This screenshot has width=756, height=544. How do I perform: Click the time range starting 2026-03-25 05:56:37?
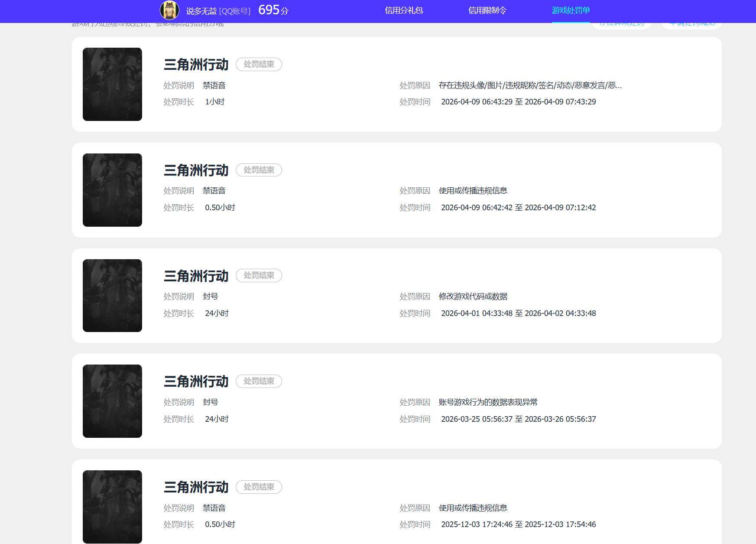519,419
